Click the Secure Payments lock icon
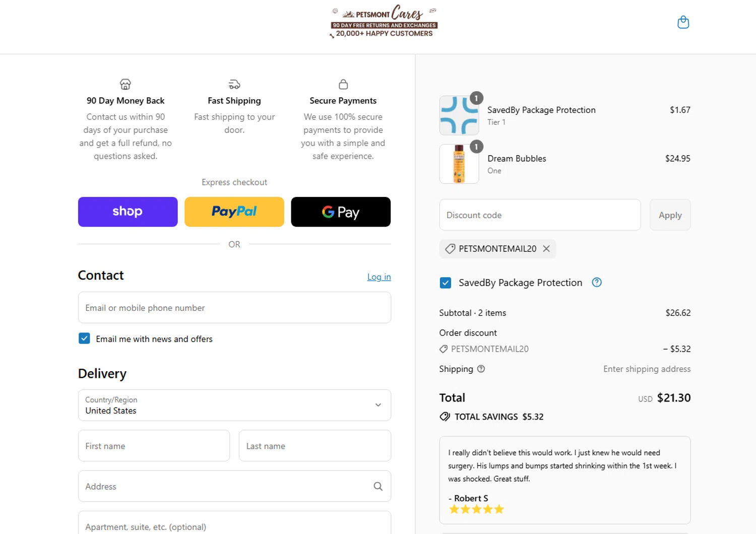Image resolution: width=756 pixels, height=534 pixels. tap(343, 84)
